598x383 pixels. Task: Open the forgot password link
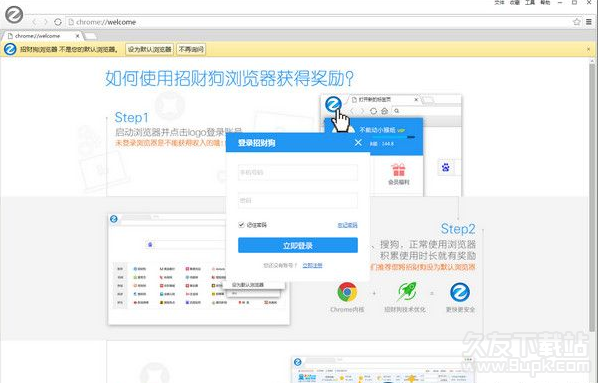347,225
